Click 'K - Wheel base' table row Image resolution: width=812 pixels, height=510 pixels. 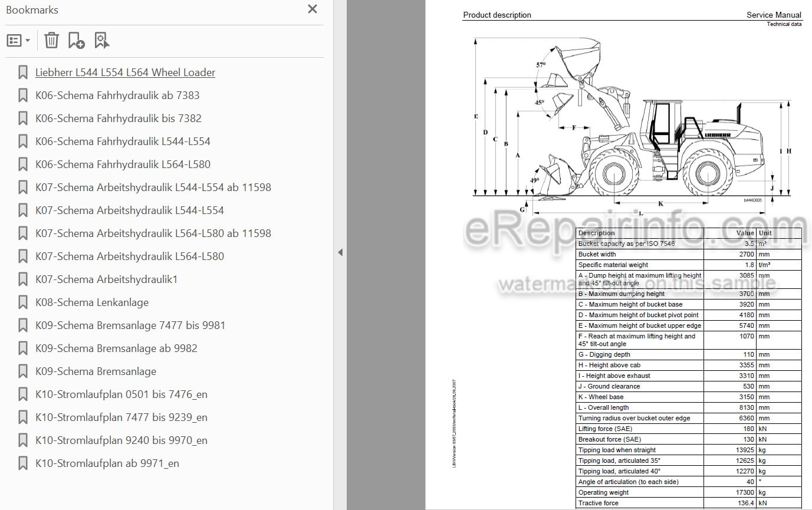pos(689,397)
